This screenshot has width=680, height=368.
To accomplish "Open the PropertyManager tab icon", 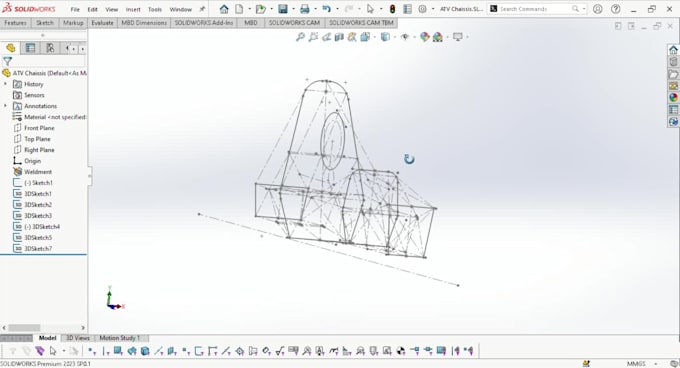I will (x=30, y=48).
